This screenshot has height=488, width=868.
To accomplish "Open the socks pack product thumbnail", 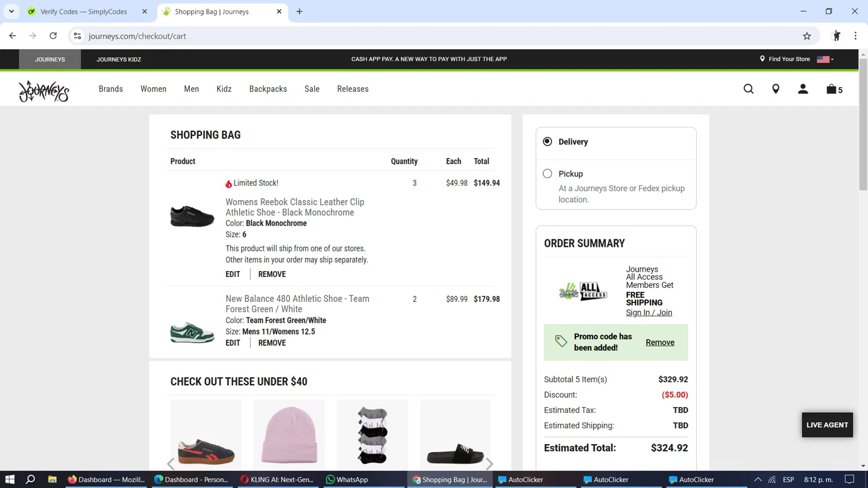I will [372, 435].
